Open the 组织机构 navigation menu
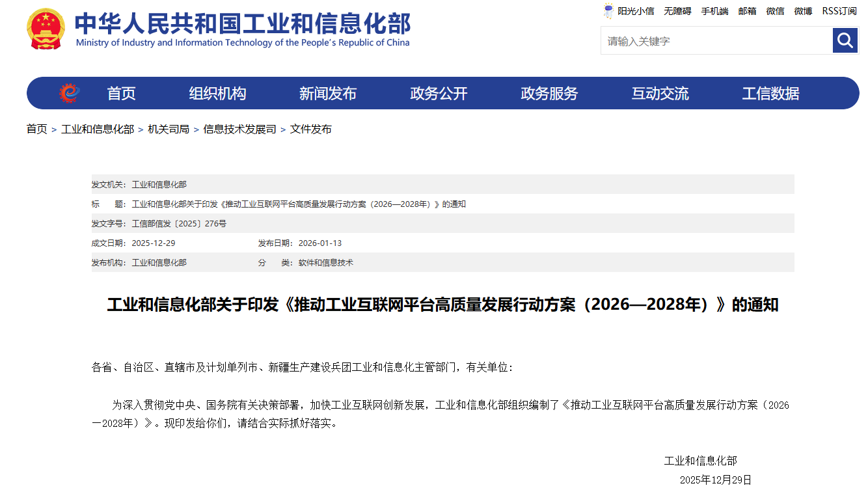Viewport: 868px width, 490px height. 217,92
